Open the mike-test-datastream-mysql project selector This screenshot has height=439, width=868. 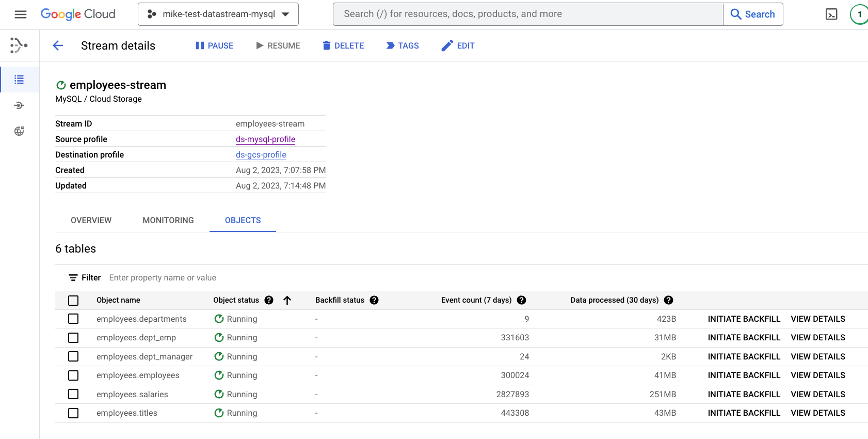pyautogui.click(x=218, y=14)
